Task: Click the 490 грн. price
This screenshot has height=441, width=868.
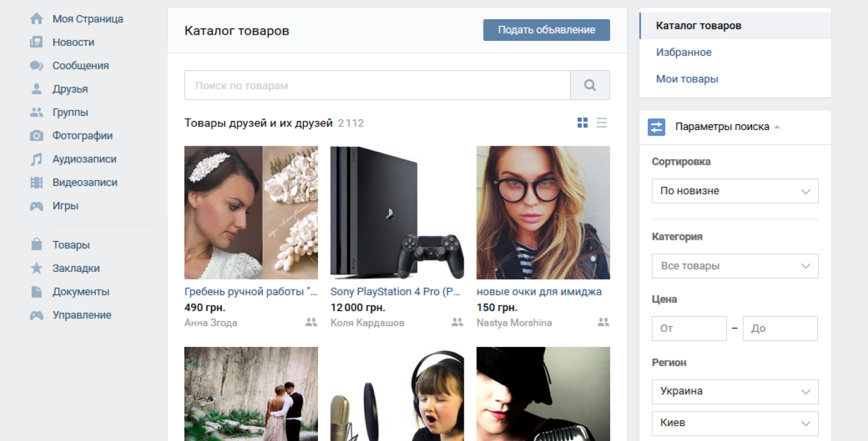Action: point(205,307)
